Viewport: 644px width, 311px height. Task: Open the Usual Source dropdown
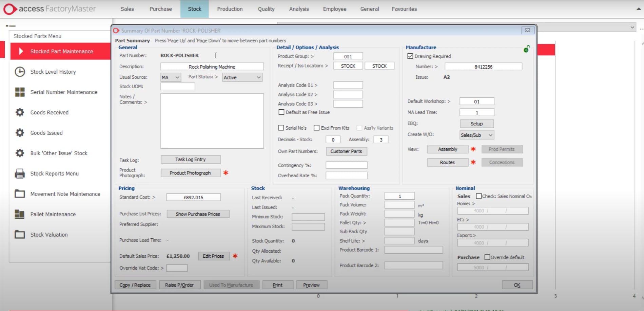171,77
